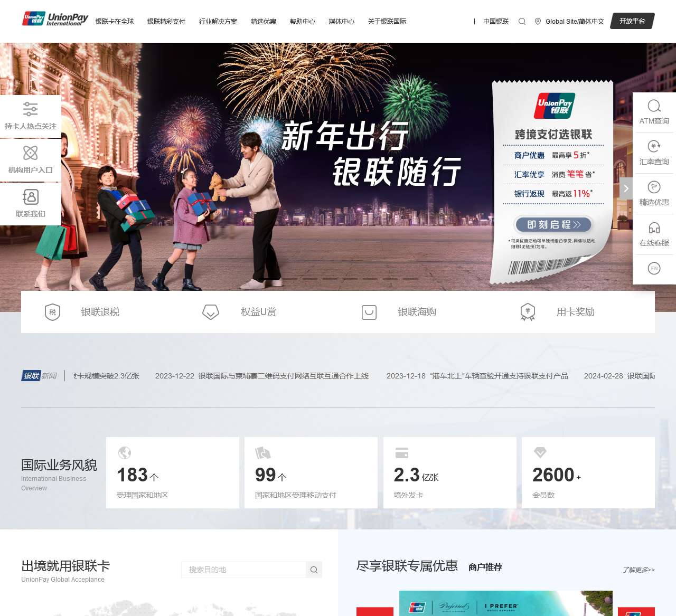Follow the 了解更多>> link

point(639,570)
